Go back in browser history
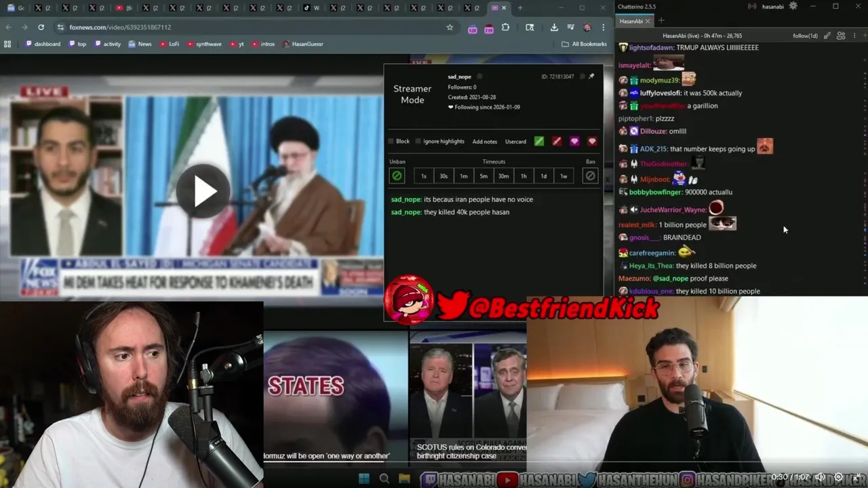 (x=9, y=27)
